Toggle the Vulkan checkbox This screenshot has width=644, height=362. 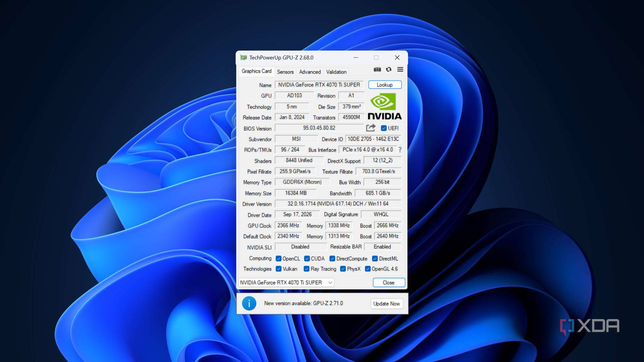[278, 269]
